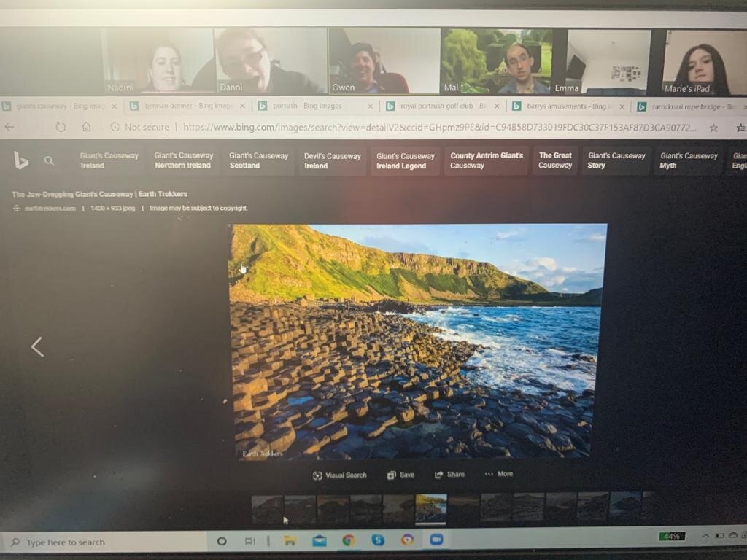Open Zoom from taskbar
Image resolution: width=747 pixels, height=560 pixels.
436,539
